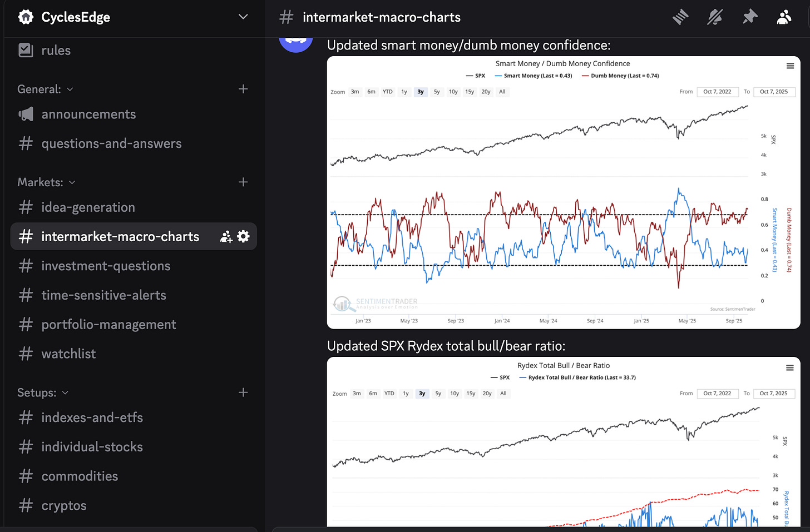Set Smart Money chart zoom to 15y
The width and height of the screenshot is (810, 532).
(470, 92)
